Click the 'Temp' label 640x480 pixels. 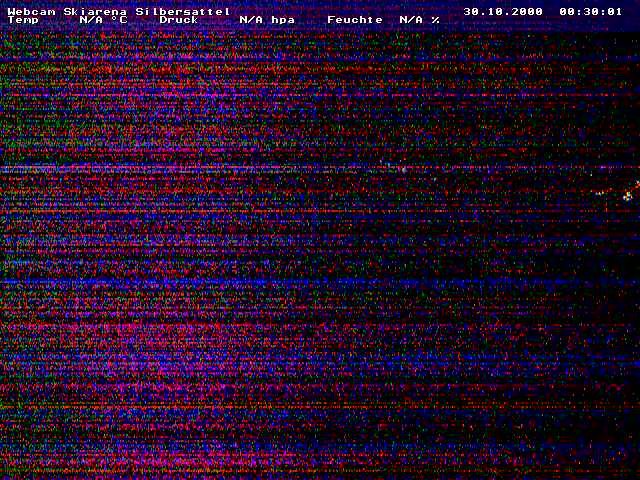[23, 20]
